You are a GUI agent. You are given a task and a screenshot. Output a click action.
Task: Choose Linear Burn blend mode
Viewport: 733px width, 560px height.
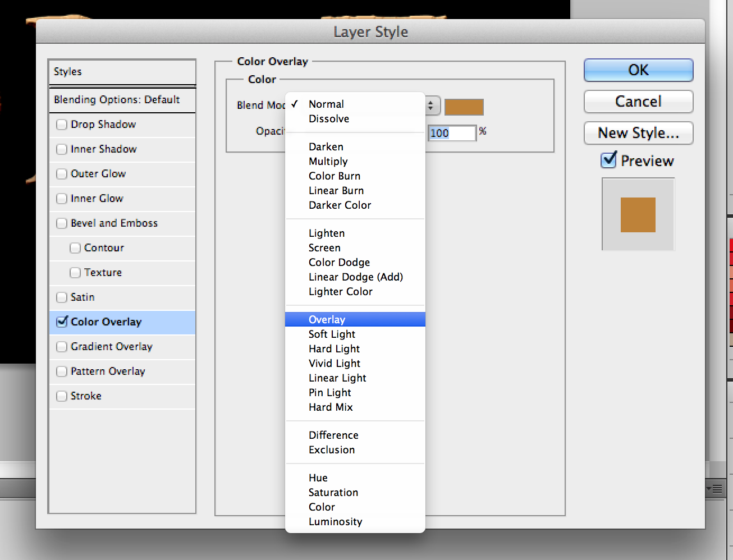pyautogui.click(x=355, y=191)
